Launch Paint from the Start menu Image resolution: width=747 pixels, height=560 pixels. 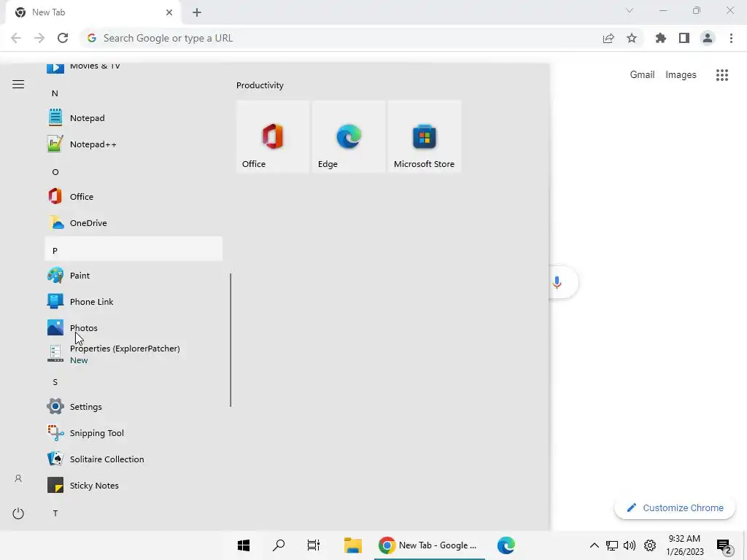(133, 275)
